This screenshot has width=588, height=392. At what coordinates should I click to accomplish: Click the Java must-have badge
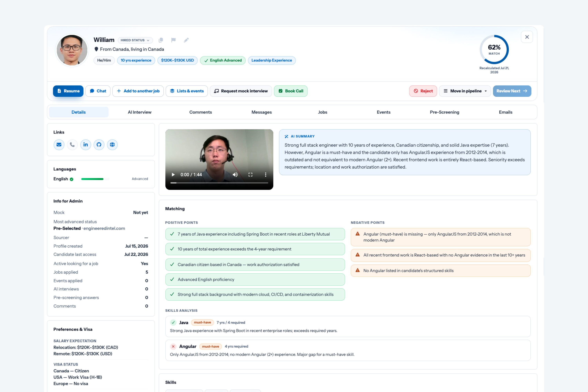point(202,322)
